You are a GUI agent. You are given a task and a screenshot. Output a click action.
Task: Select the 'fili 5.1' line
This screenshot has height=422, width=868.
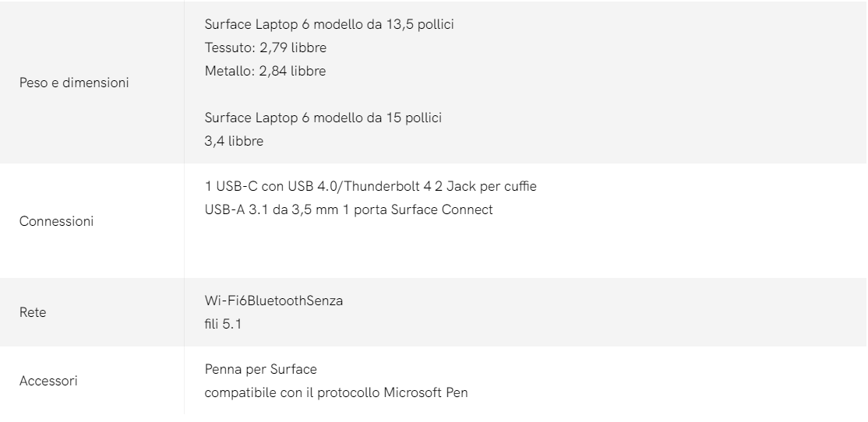[223, 324]
